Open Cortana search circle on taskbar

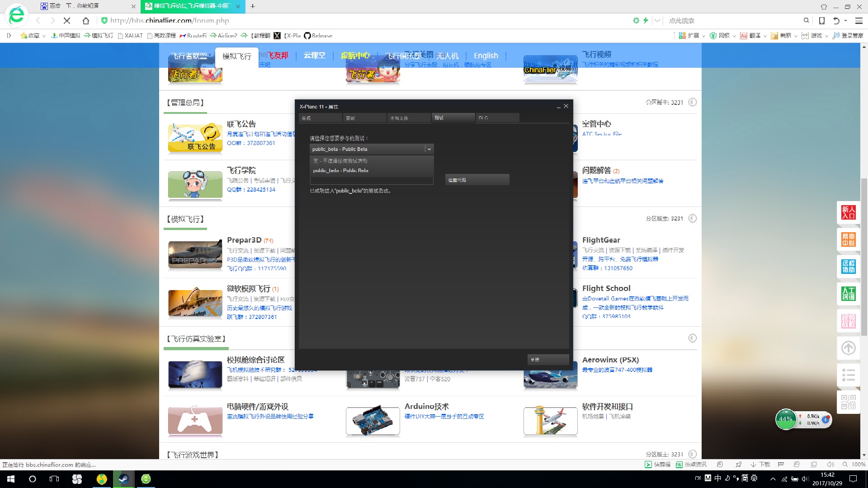coord(33,479)
